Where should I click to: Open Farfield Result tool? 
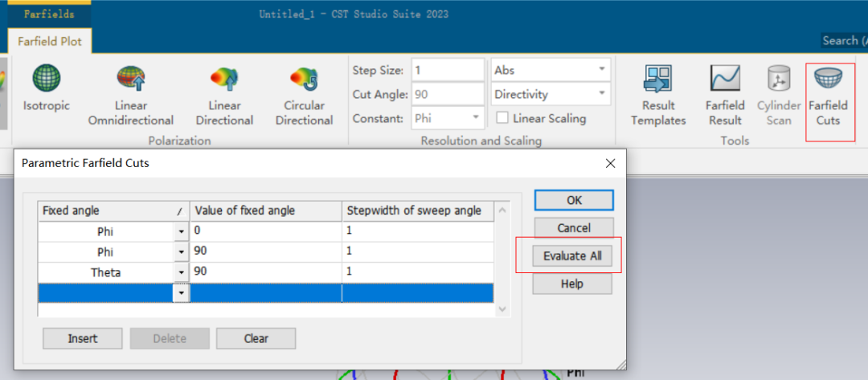724,81
